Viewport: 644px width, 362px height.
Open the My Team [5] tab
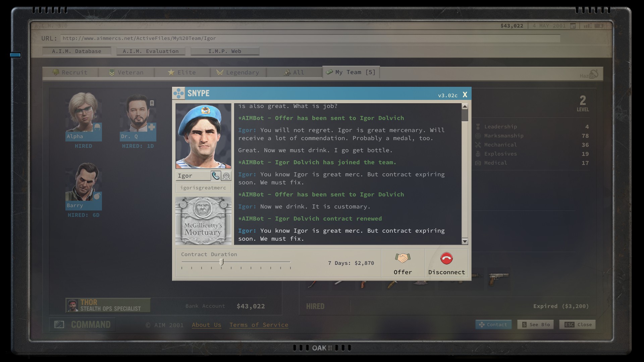(351, 72)
